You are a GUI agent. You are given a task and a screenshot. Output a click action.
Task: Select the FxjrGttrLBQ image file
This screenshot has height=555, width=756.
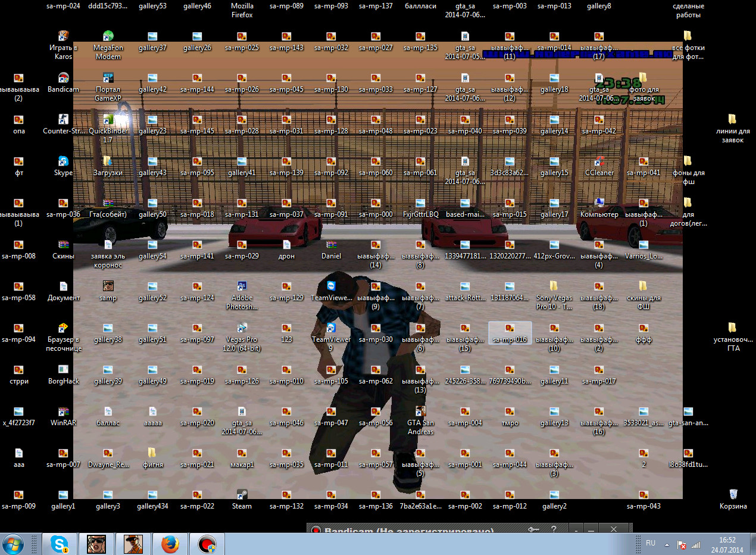420,207
